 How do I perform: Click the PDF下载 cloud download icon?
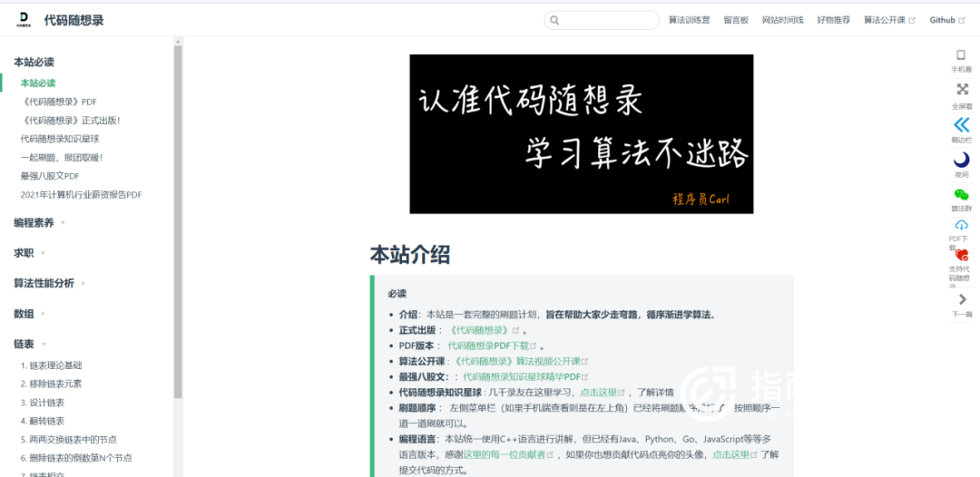tap(961, 226)
